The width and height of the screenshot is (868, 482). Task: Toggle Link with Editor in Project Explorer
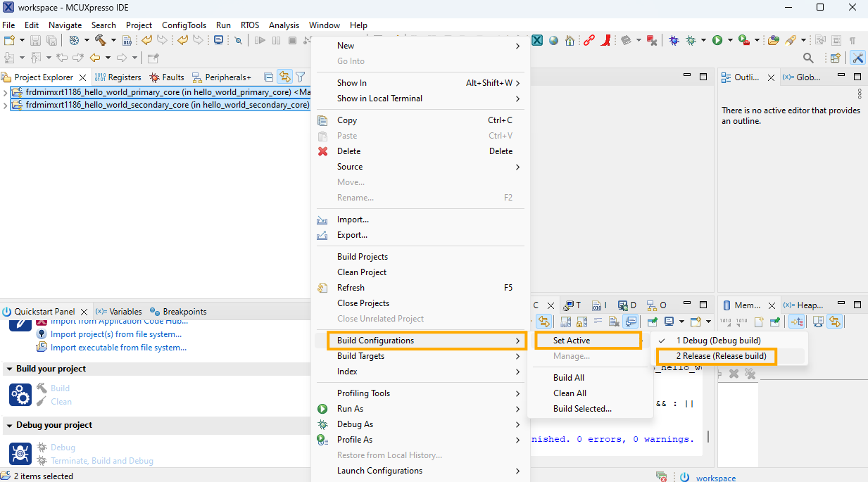[x=284, y=77]
